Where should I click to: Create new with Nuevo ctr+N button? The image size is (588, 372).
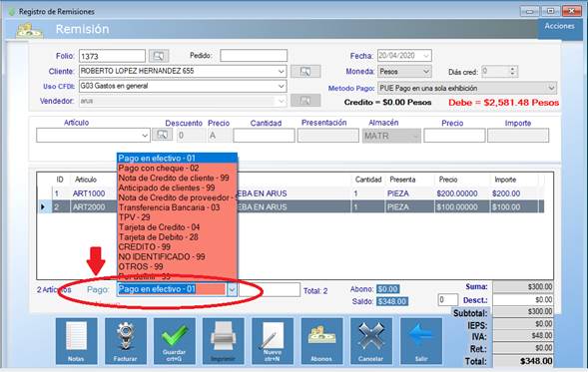pos(273,341)
